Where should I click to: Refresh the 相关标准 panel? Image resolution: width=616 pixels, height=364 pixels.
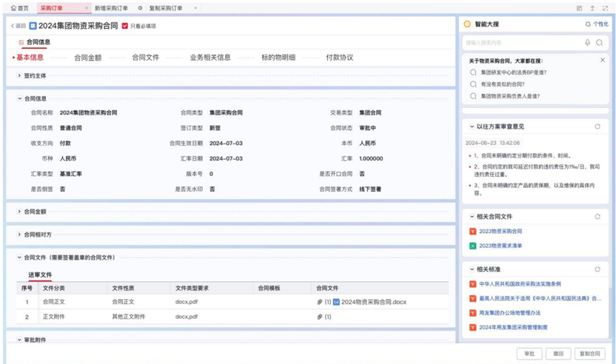(x=597, y=269)
